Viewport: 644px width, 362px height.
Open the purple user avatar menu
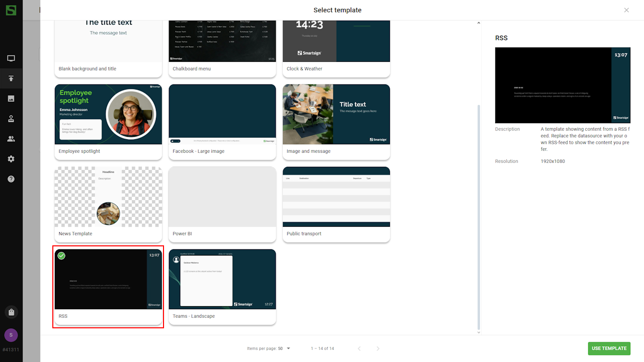11,335
